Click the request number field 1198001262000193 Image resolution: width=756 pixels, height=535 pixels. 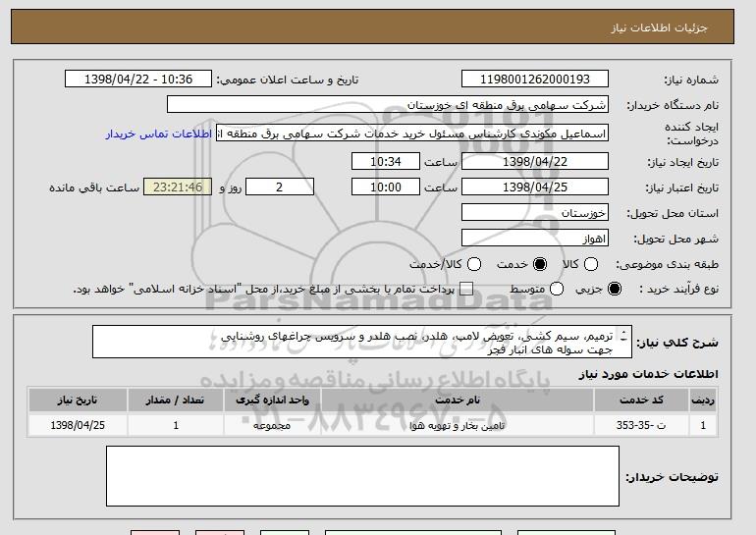click(x=535, y=80)
